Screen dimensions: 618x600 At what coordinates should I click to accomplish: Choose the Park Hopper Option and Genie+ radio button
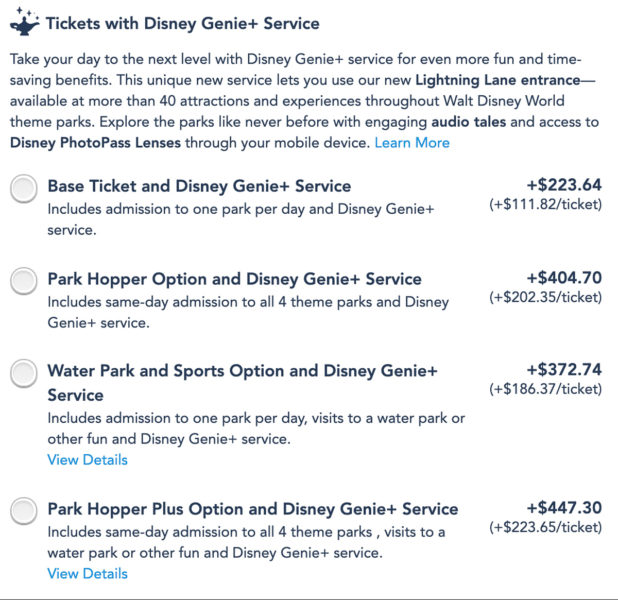coord(24,281)
